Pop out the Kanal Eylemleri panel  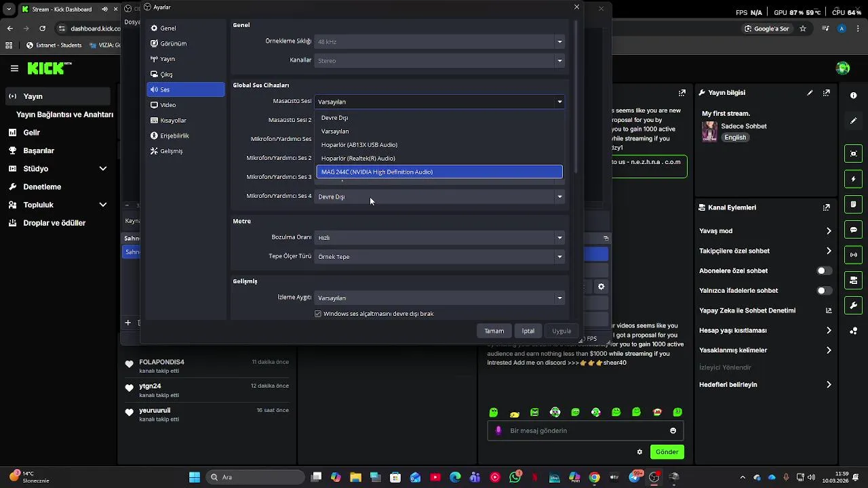(x=827, y=207)
